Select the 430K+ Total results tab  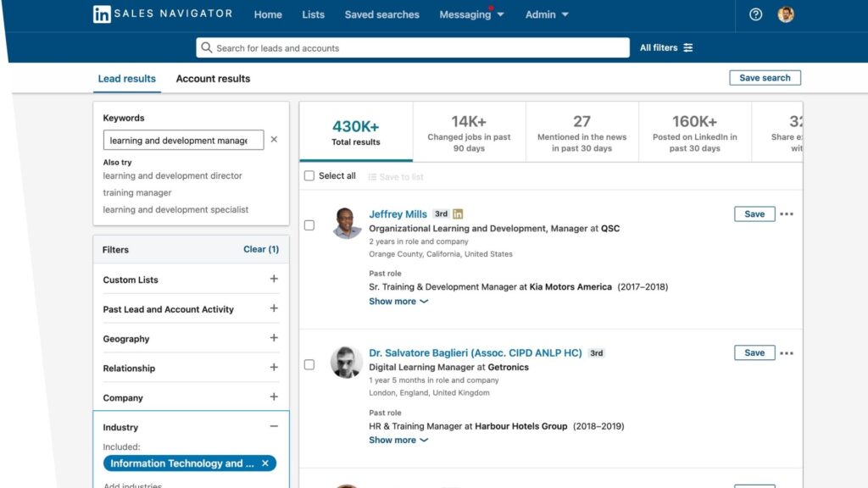(x=356, y=131)
